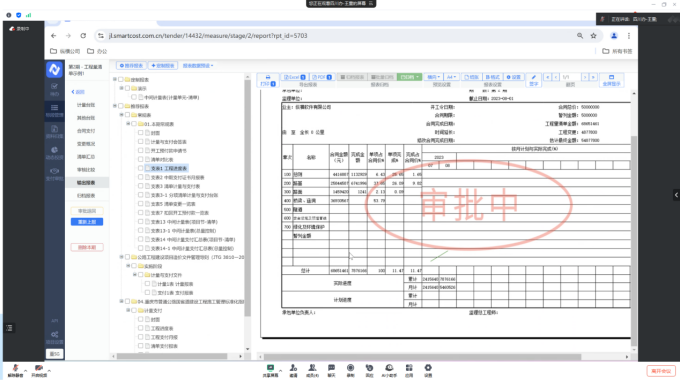Screen dimensions: 680x380
Task: Export the report to Excel
Action: 294,77
